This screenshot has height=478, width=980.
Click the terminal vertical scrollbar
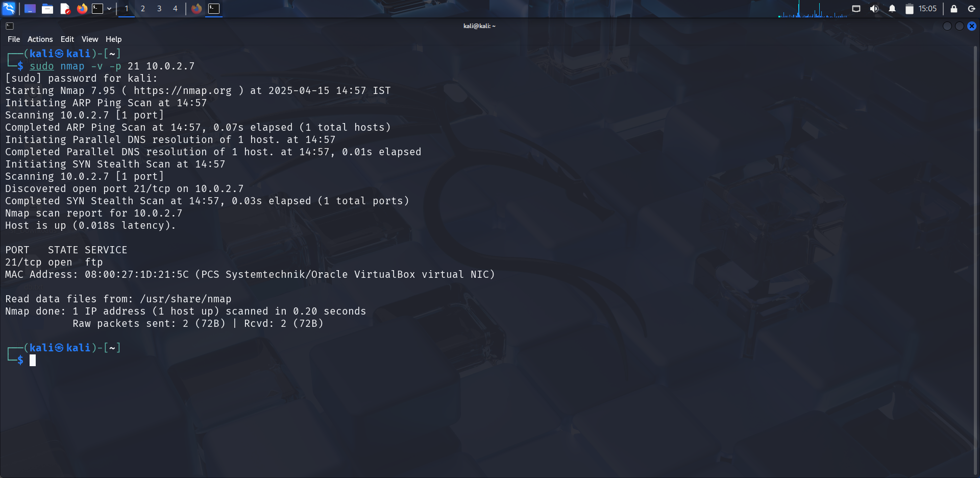tap(975, 260)
